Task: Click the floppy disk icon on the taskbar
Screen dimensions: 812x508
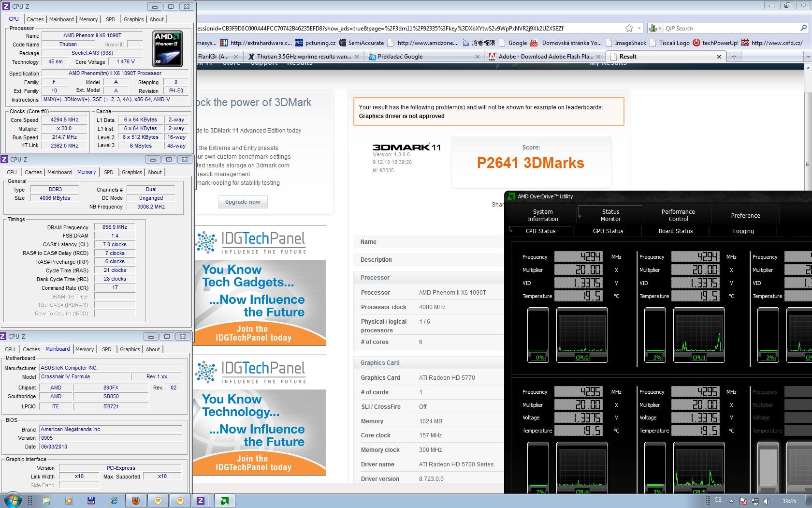Action: [x=91, y=501]
